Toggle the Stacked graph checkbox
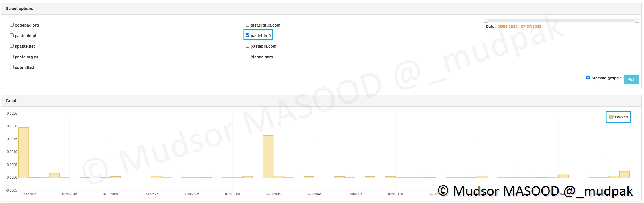 [x=588, y=78]
